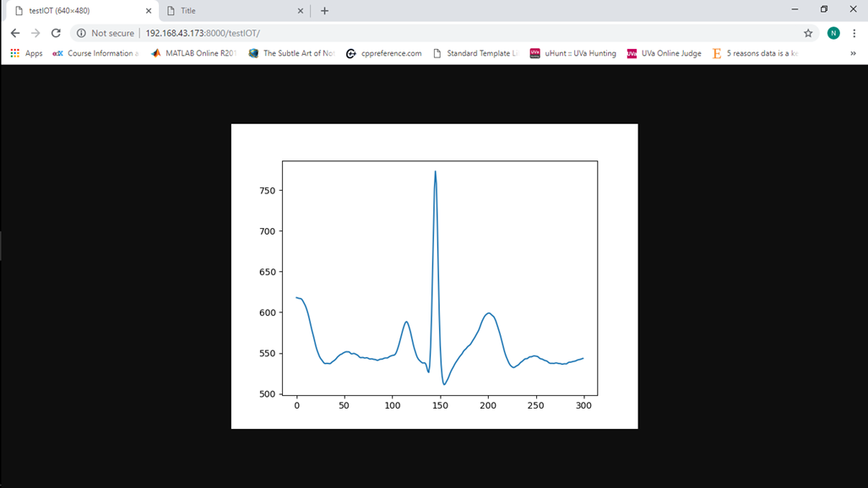Open The Subtle Art bookmark

[x=291, y=53]
